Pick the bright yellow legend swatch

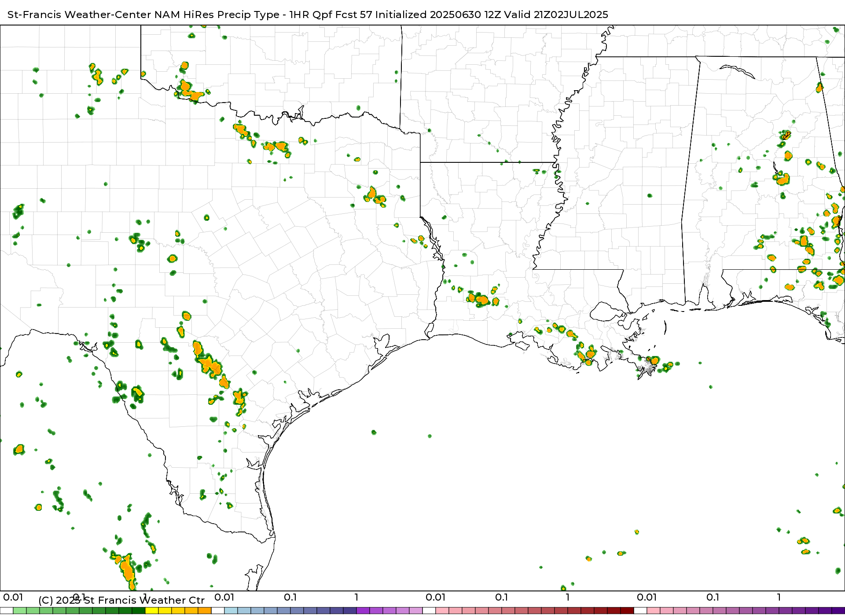[x=152, y=611]
